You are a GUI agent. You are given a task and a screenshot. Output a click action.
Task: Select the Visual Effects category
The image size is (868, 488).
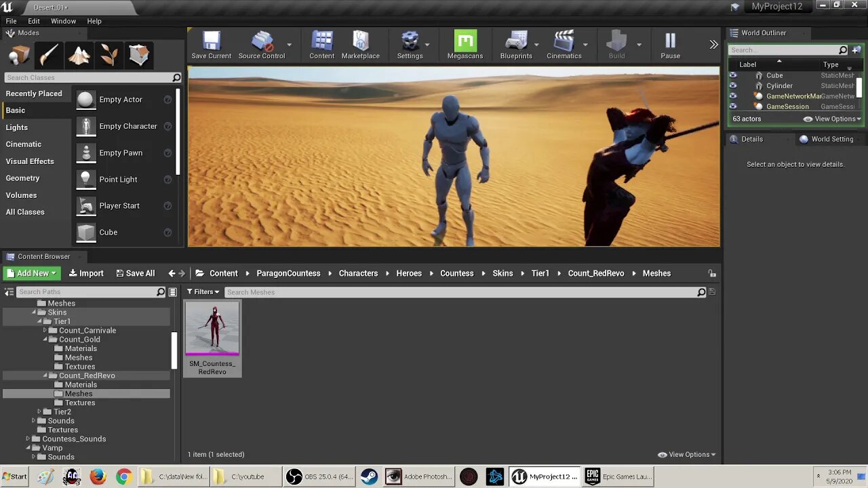click(x=30, y=161)
